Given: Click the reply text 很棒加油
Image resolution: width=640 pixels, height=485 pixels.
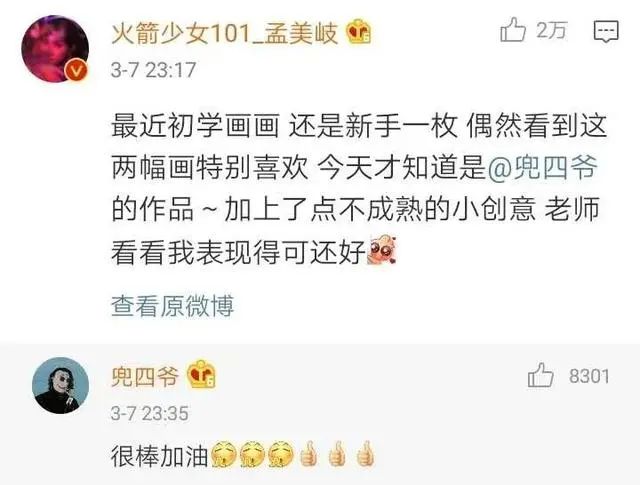Looking at the screenshot, I should [x=160, y=456].
